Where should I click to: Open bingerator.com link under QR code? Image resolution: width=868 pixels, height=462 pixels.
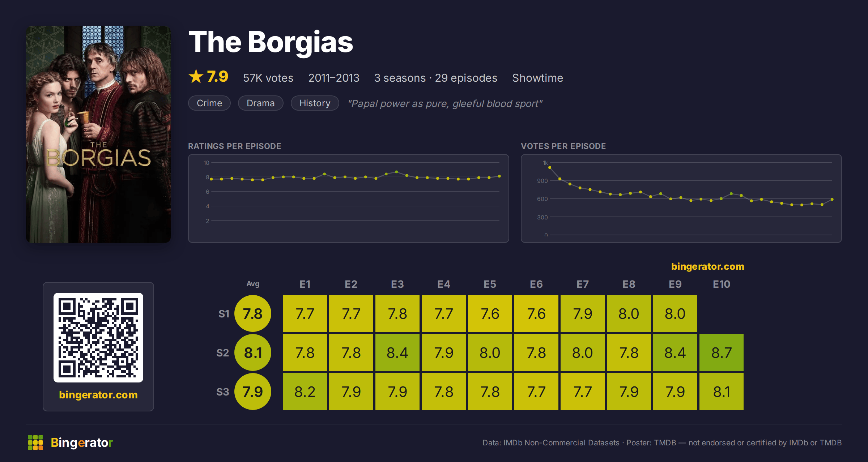pos(98,395)
